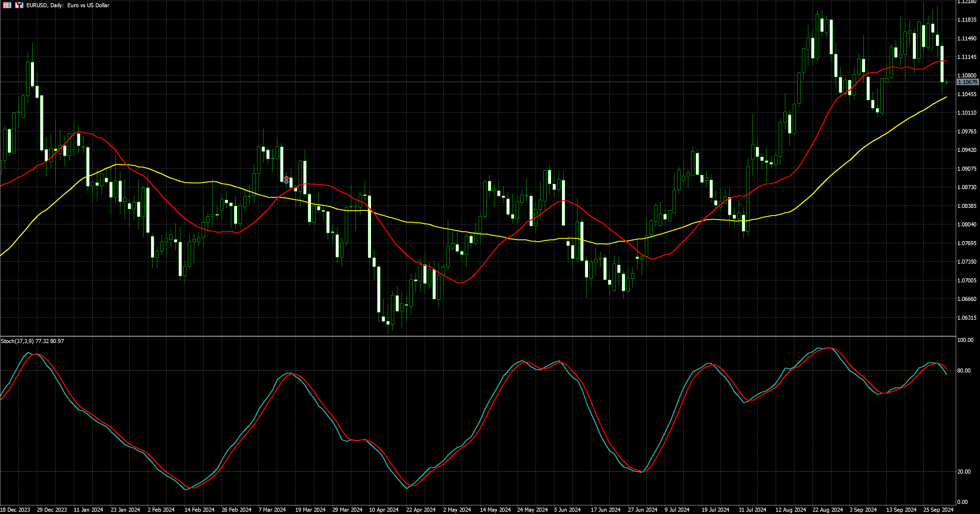Click the 1.08730 price scale label
The width and height of the screenshot is (980, 514).
(x=966, y=187)
